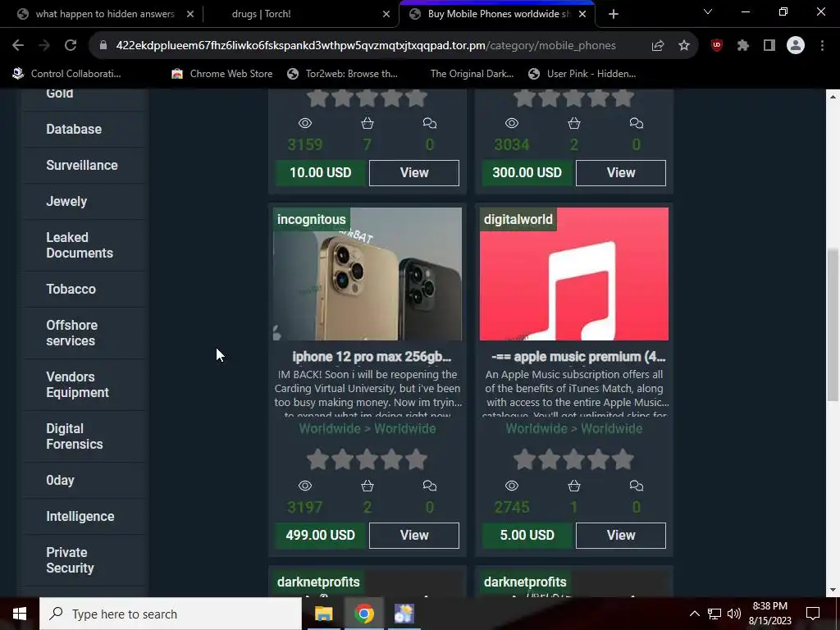View the apple music premium listing
Image resolution: width=840 pixels, height=630 pixels.
(x=621, y=535)
